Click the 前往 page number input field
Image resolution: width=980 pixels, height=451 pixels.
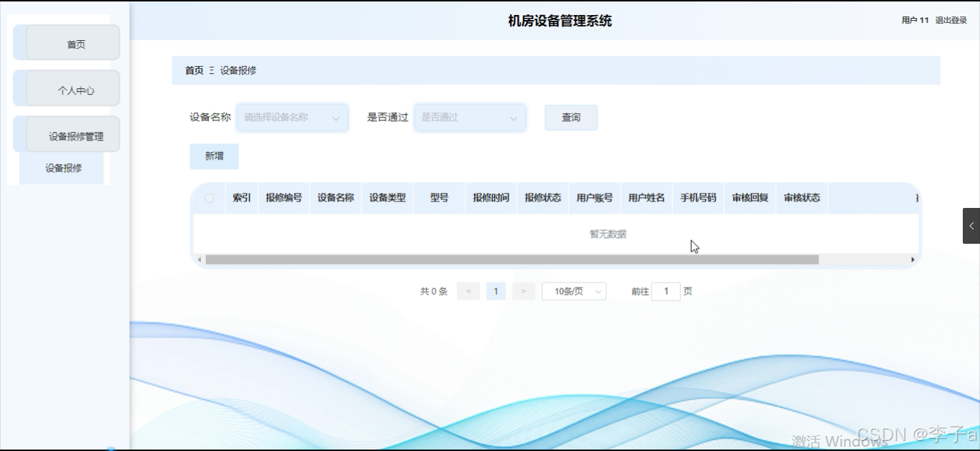pos(666,291)
